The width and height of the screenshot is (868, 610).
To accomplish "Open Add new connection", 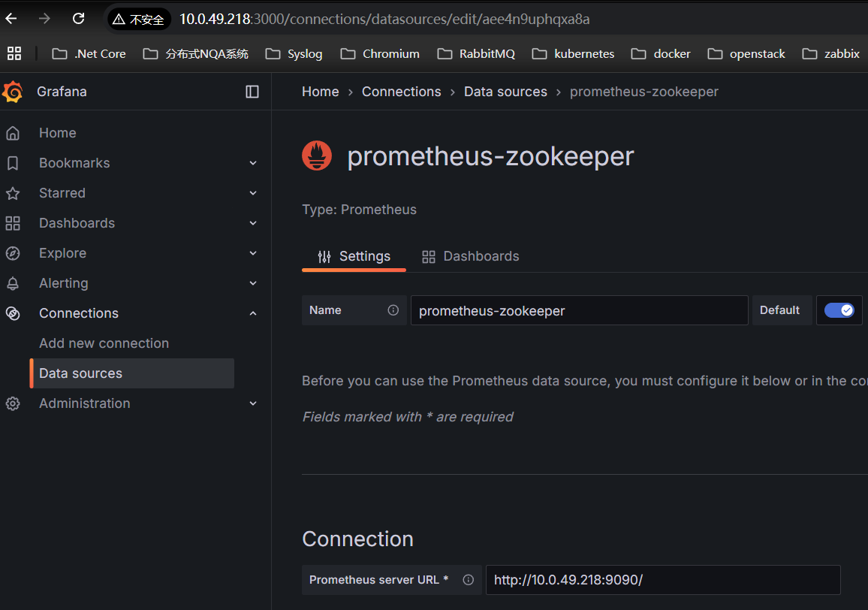I will point(104,343).
